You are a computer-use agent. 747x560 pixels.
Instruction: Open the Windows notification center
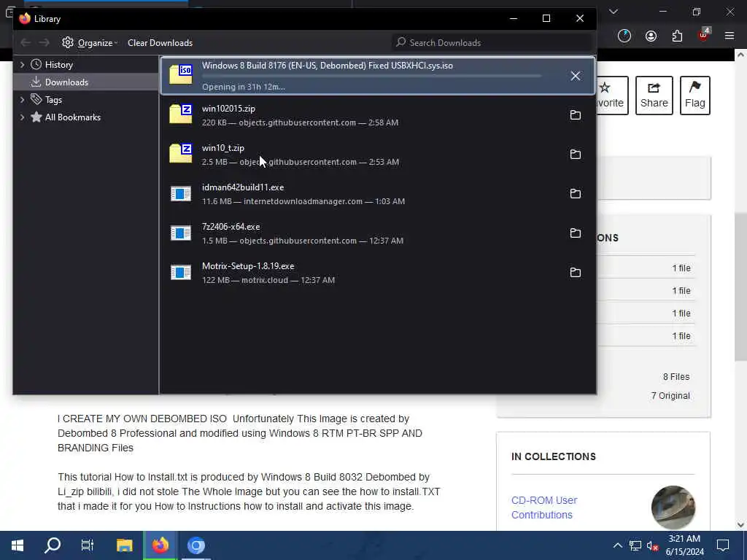click(x=723, y=545)
